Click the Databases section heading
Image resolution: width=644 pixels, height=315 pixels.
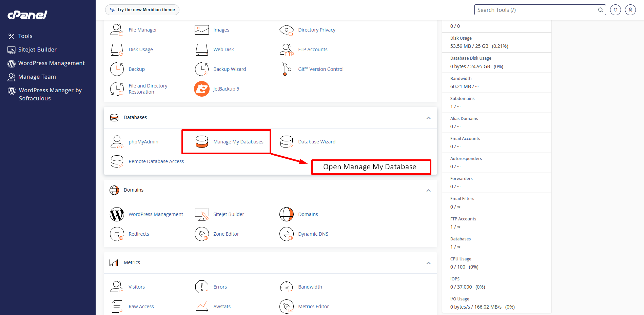tap(135, 117)
